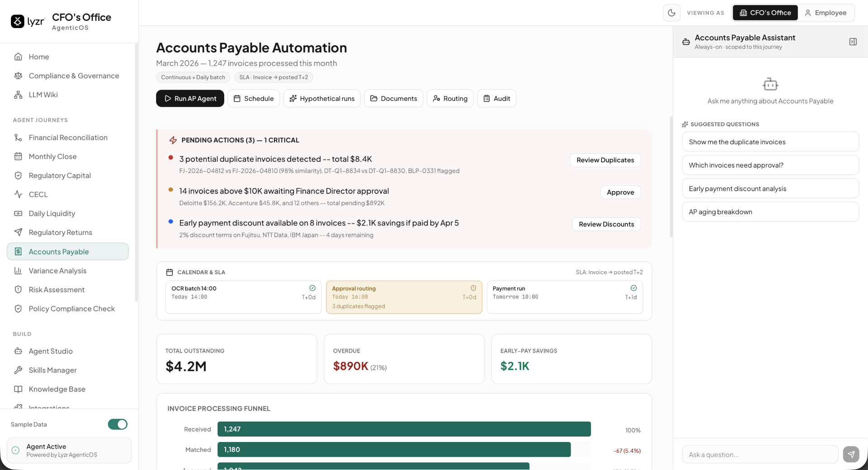Ask 'Show me the duplicate invoices'
868x470 pixels.
[770, 142]
